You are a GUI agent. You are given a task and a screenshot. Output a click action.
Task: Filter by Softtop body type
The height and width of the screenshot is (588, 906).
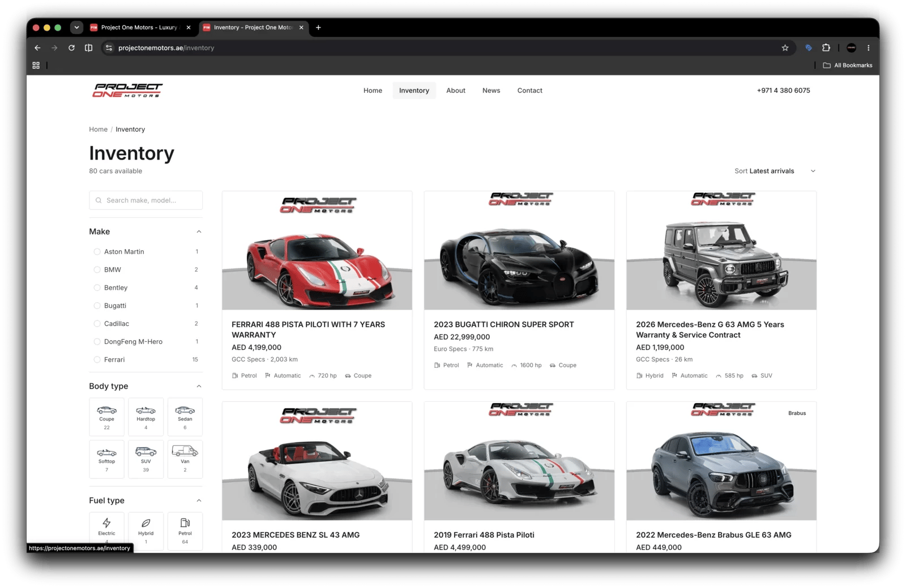point(106,460)
